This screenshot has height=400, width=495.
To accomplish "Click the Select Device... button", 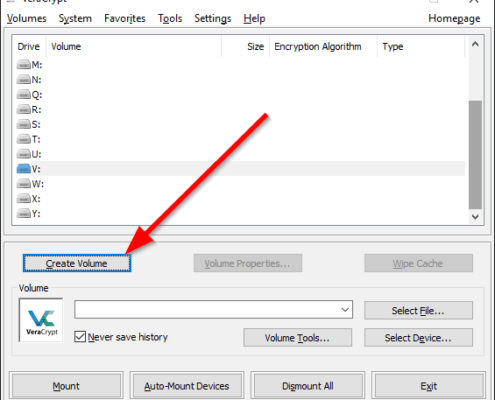I will 418,338.
